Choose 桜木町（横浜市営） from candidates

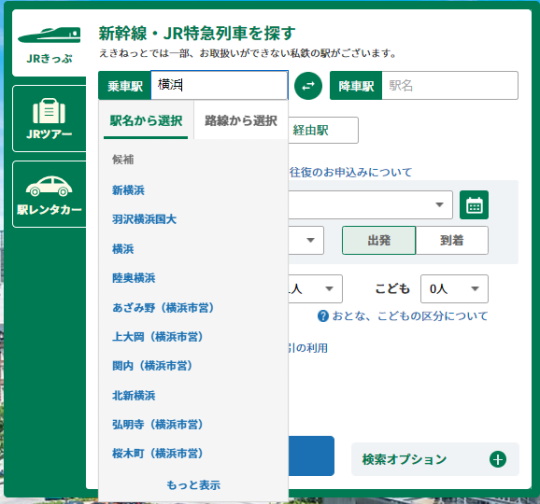tap(157, 453)
